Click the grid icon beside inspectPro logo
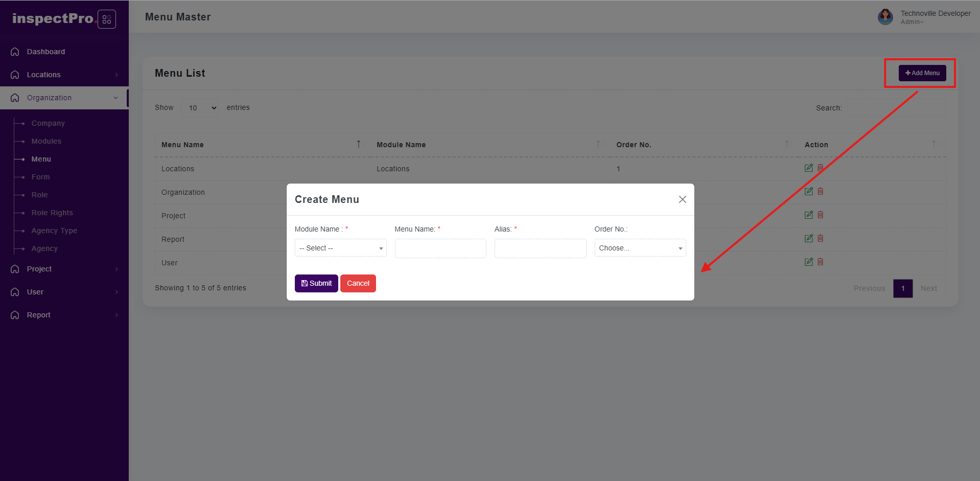Image resolution: width=980 pixels, height=481 pixels. (106, 19)
